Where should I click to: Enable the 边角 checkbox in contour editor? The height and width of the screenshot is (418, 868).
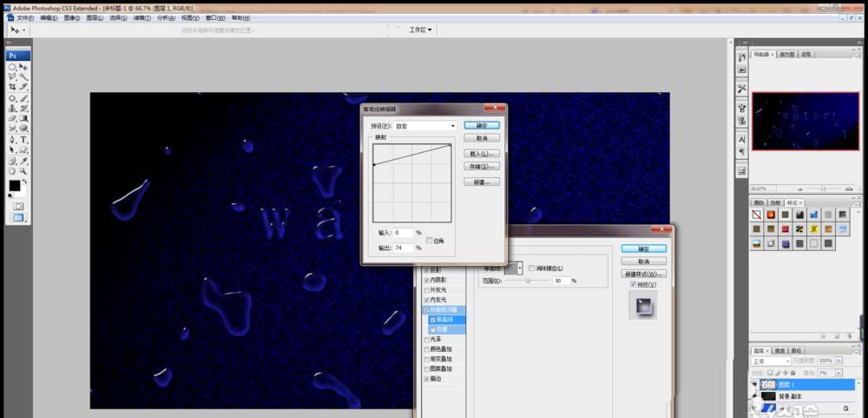(430, 240)
